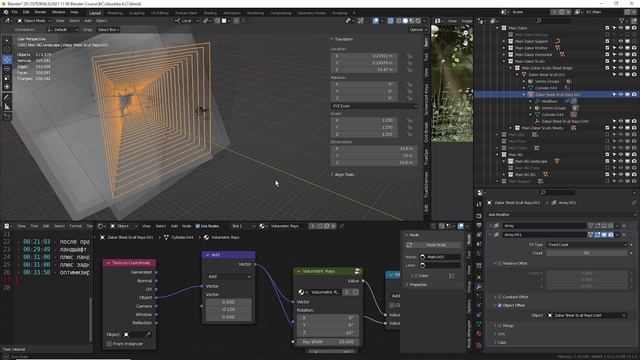
Task: Pick the Add Cube tool
Action: 7,117
